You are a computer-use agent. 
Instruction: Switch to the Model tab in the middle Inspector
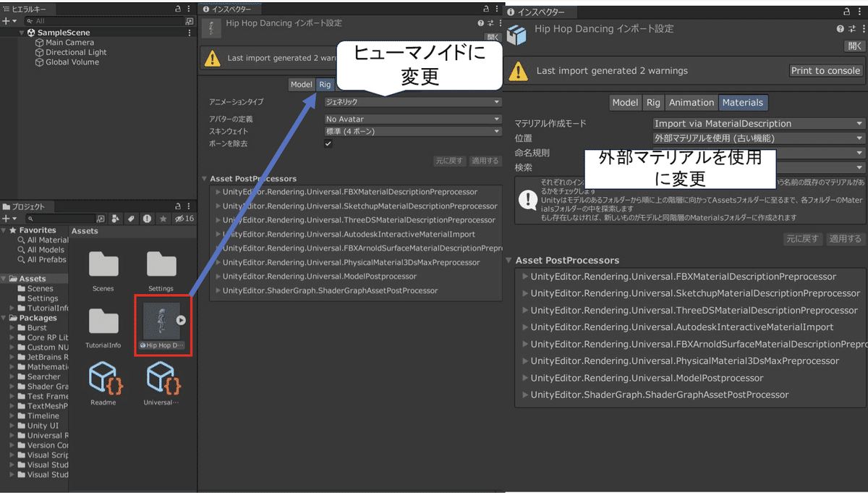tap(301, 85)
